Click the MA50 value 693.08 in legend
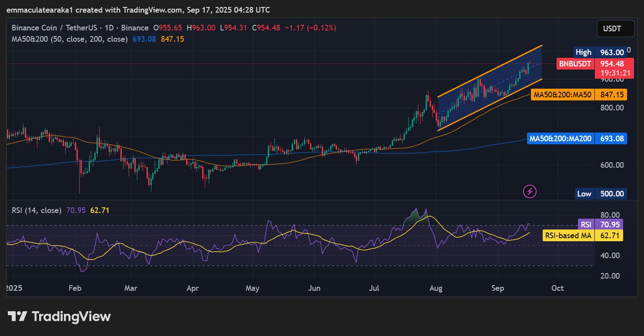Image resolution: width=644 pixels, height=336 pixels. [144, 39]
